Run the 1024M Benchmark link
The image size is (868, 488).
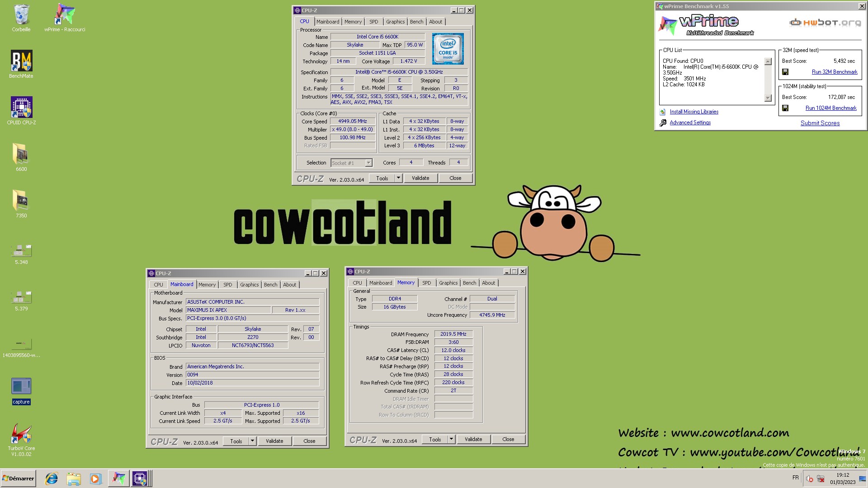tap(831, 108)
